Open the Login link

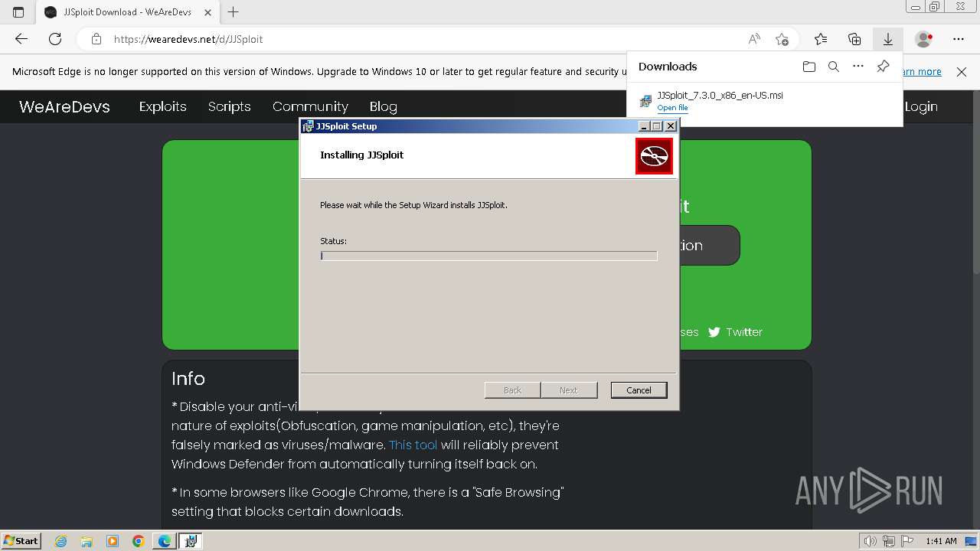pyautogui.click(x=921, y=106)
